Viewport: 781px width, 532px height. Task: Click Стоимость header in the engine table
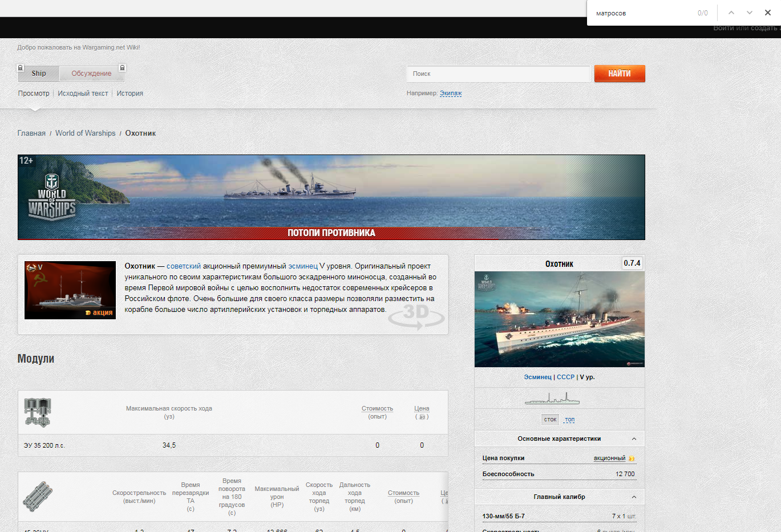377,408
